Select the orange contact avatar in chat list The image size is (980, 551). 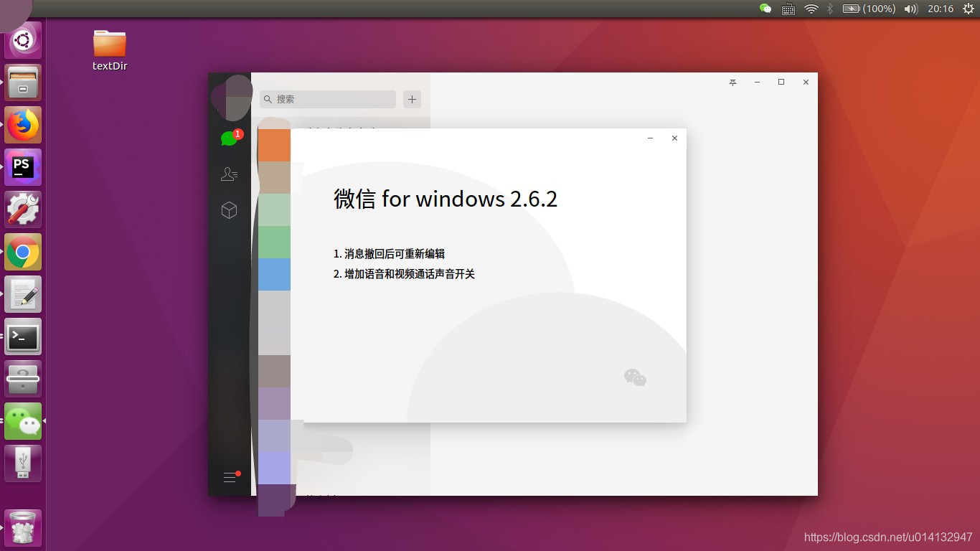click(x=274, y=145)
